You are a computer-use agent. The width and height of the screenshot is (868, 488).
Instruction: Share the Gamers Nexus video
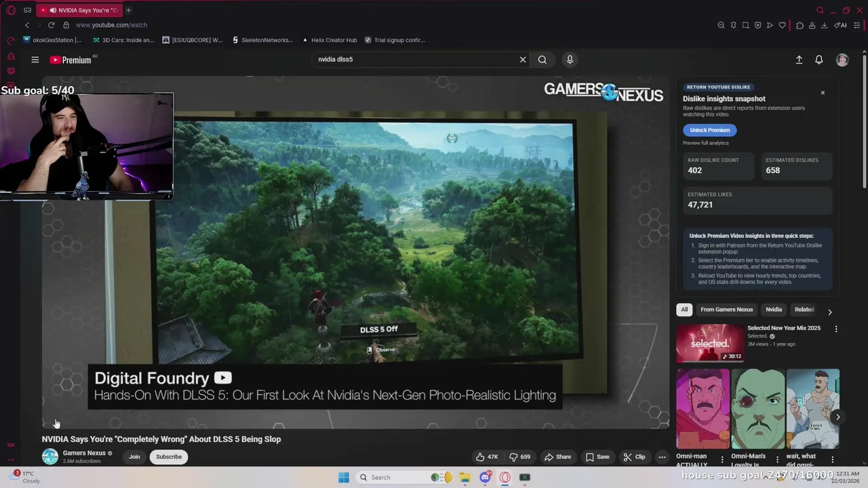click(557, 457)
